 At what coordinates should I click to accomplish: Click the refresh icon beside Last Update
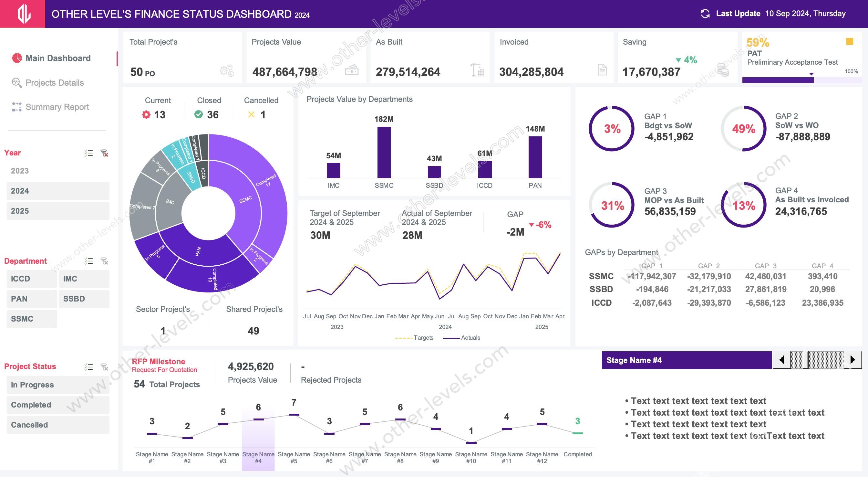(705, 14)
